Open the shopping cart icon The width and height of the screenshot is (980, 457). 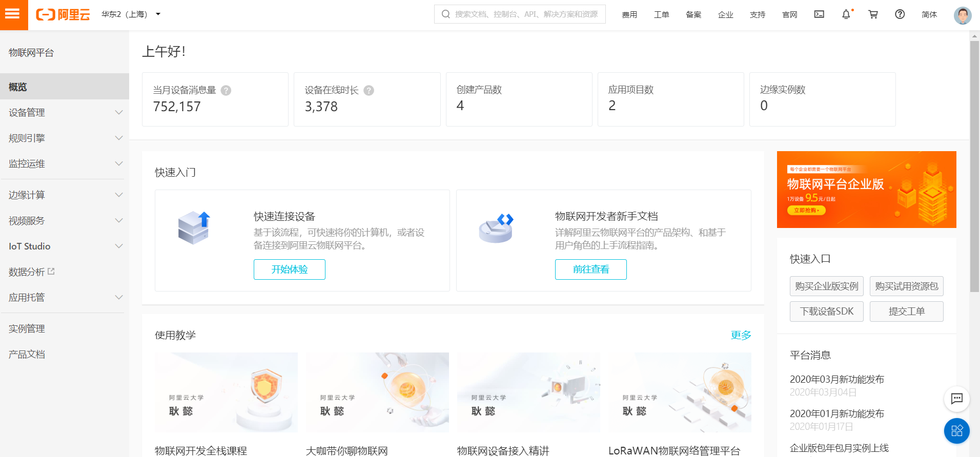pyautogui.click(x=873, y=14)
